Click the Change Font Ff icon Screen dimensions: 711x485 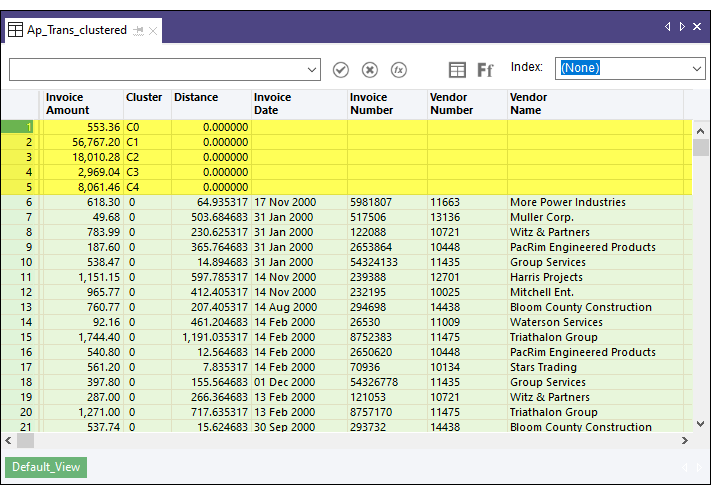tap(485, 69)
